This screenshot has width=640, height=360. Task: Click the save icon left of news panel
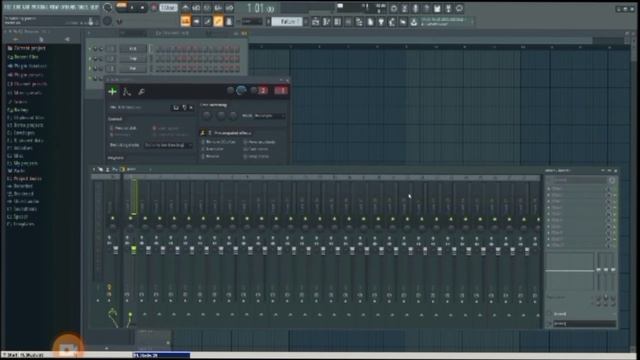click(x=413, y=22)
